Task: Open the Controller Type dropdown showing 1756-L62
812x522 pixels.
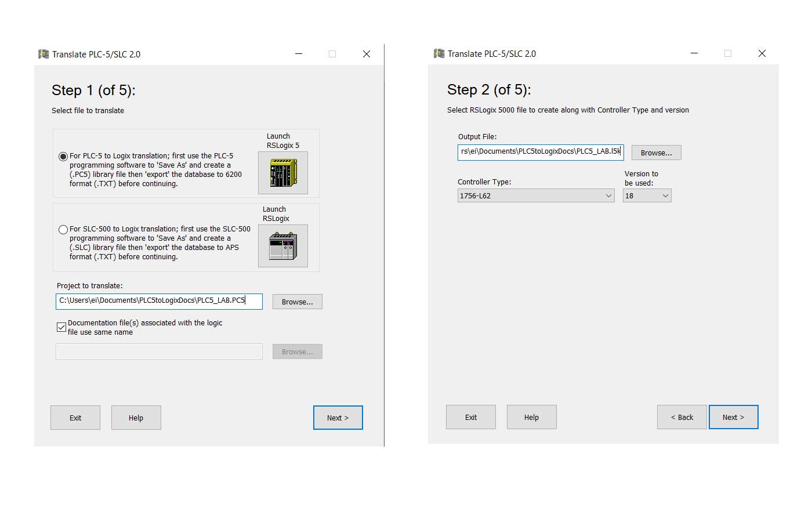Action: coord(536,195)
